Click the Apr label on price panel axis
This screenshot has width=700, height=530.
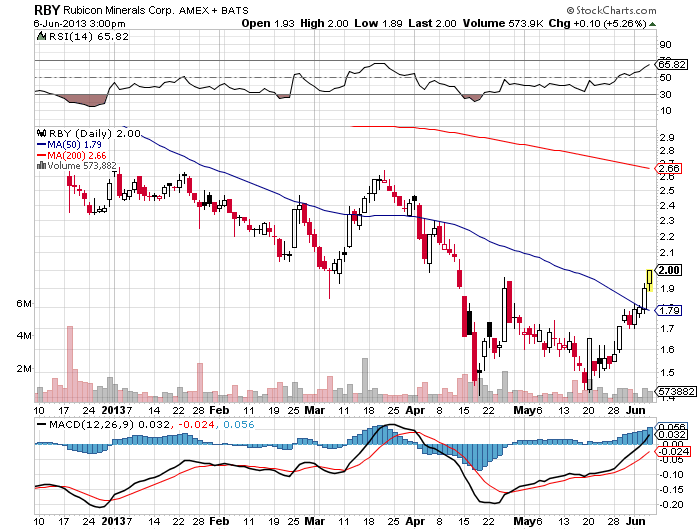[415, 410]
